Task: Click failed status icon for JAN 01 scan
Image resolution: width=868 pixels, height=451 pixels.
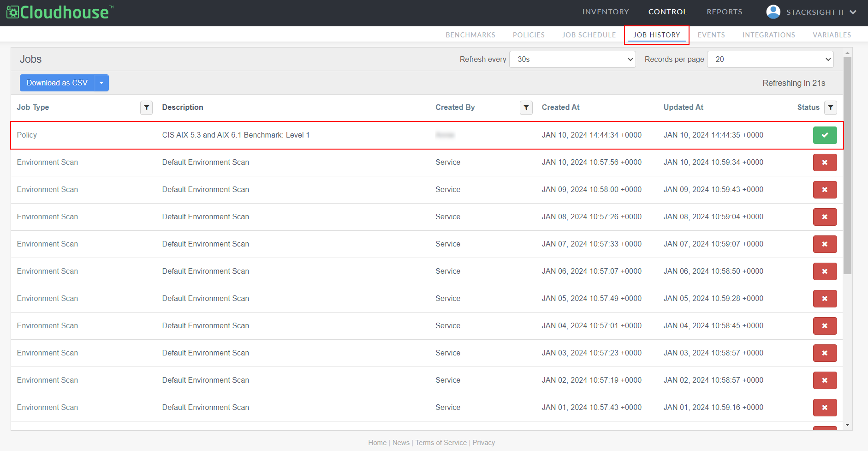Action: tap(825, 408)
